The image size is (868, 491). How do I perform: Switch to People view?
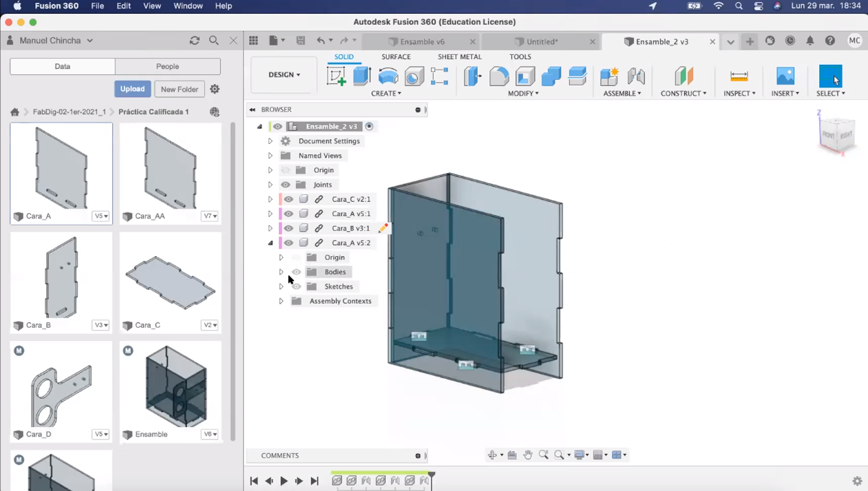point(168,66)
